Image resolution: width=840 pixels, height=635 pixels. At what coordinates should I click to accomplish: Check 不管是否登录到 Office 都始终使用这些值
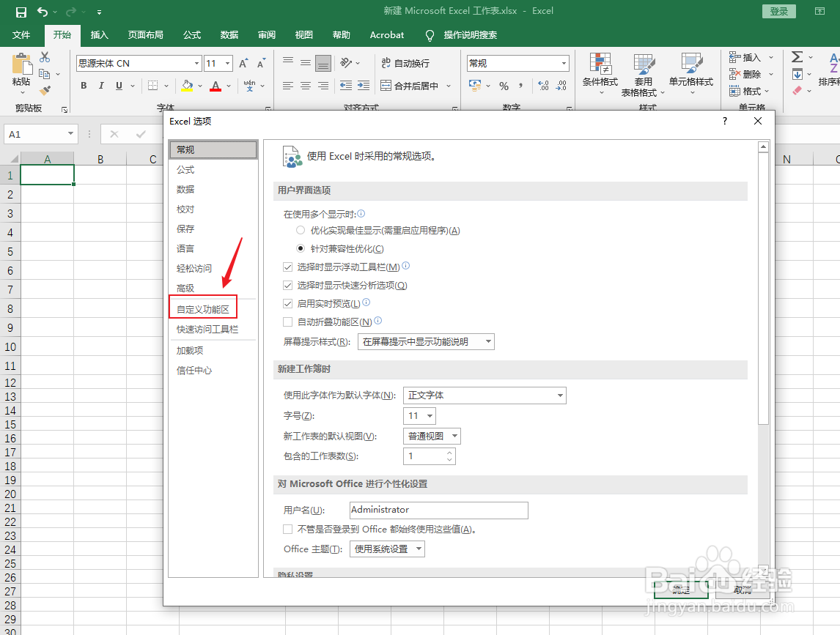(287, 529)
